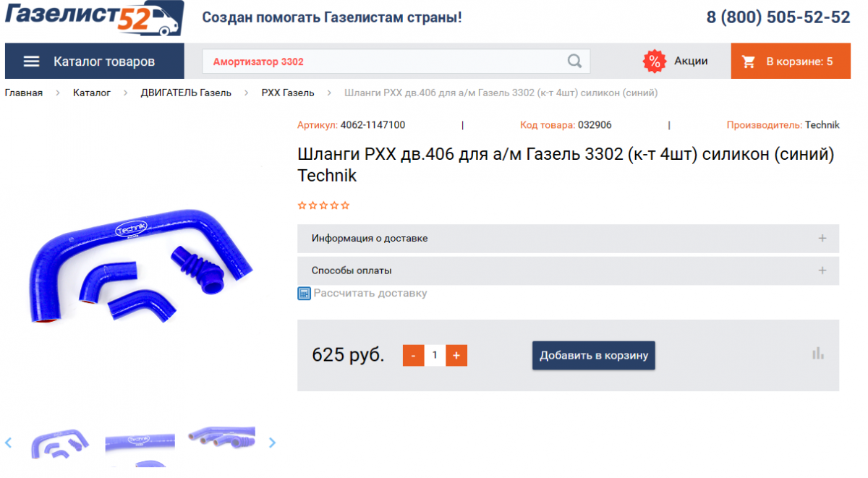Click the shopping cart icon
Screen dimensions: 868x478
749,62
